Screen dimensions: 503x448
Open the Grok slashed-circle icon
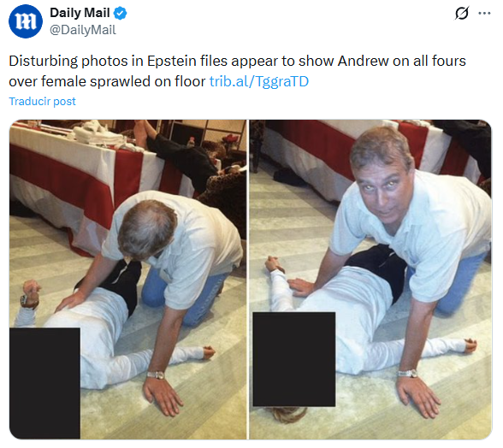click(462, 14)
